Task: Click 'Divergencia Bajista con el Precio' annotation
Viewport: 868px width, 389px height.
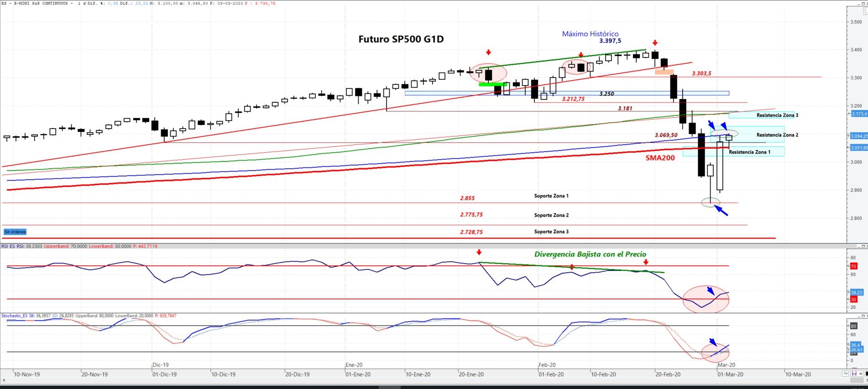Action: pos(590,254)
